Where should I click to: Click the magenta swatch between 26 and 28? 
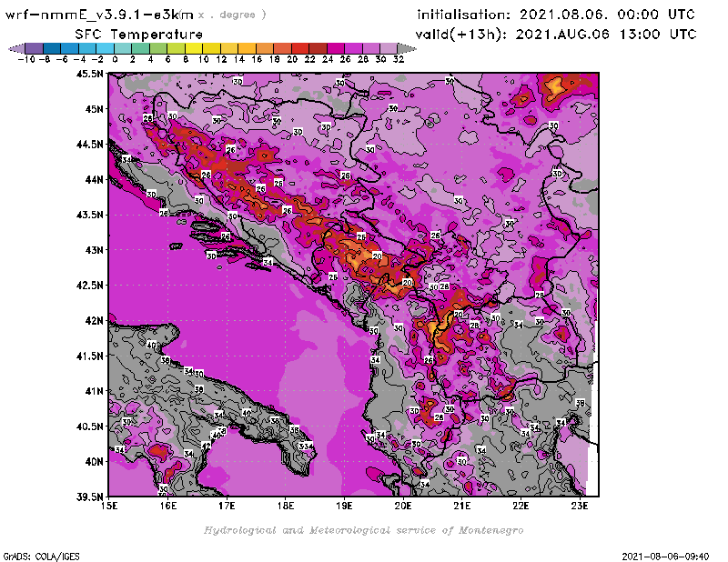(353, 48)
